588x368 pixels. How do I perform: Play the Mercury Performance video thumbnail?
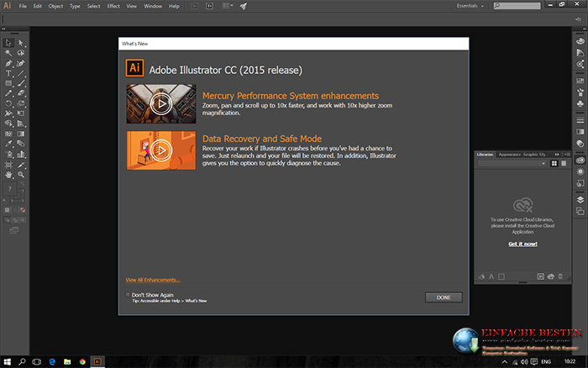point(161,103)
